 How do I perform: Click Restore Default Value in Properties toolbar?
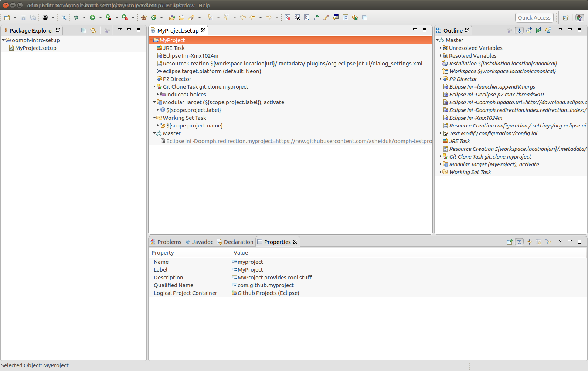click(538, 242)
